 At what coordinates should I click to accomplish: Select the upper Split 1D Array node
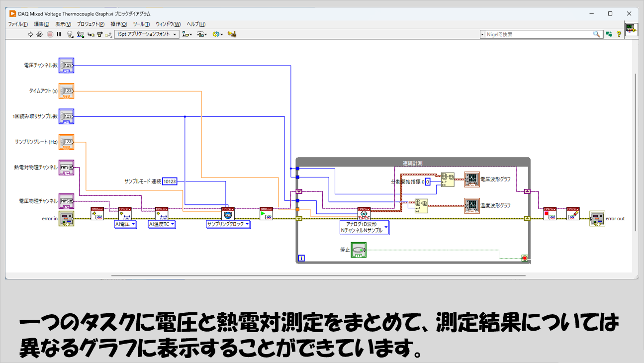(x=448, y=179)
